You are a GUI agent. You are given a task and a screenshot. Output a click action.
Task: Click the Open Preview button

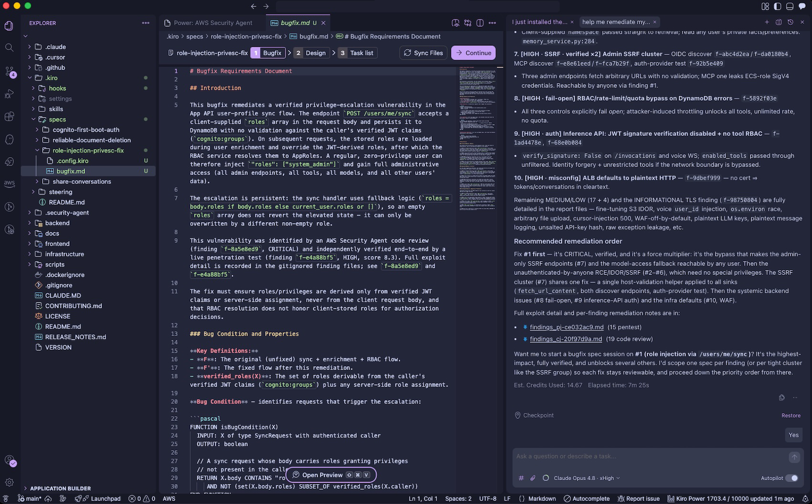tap(331, 475)
